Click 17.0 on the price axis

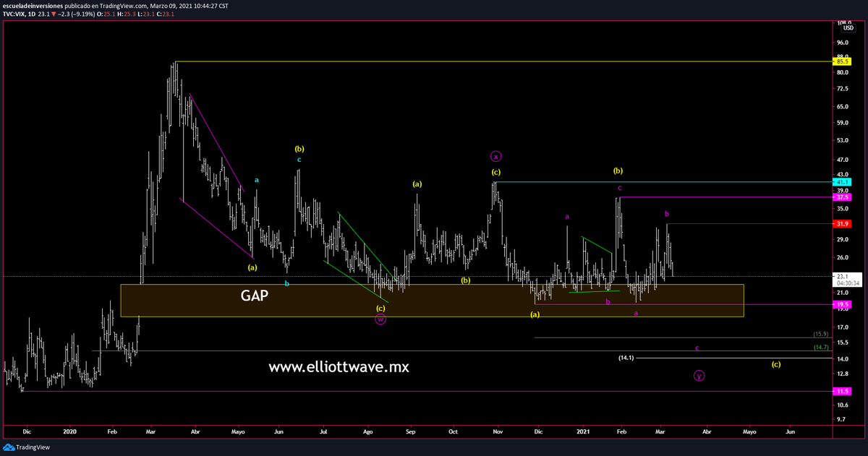(x=842, y=327)
